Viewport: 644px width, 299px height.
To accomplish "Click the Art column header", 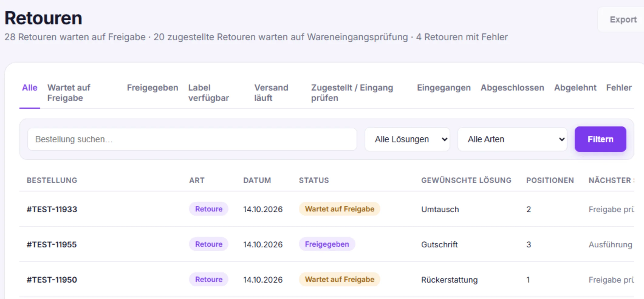I will [x=197, y=180].
